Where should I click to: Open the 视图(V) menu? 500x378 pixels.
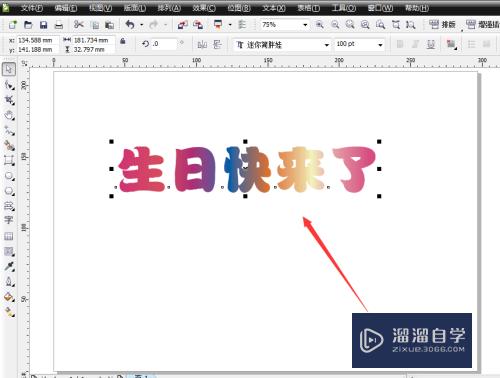100,8
